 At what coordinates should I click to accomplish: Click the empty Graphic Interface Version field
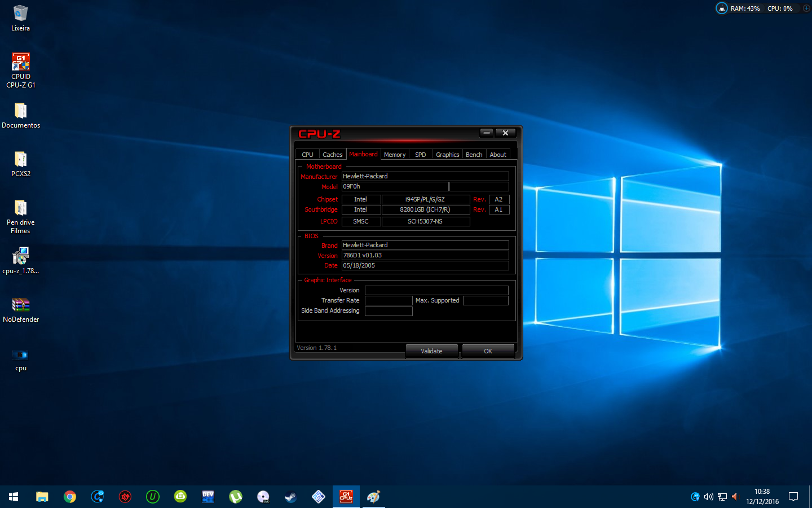click(x=436, y=290)
